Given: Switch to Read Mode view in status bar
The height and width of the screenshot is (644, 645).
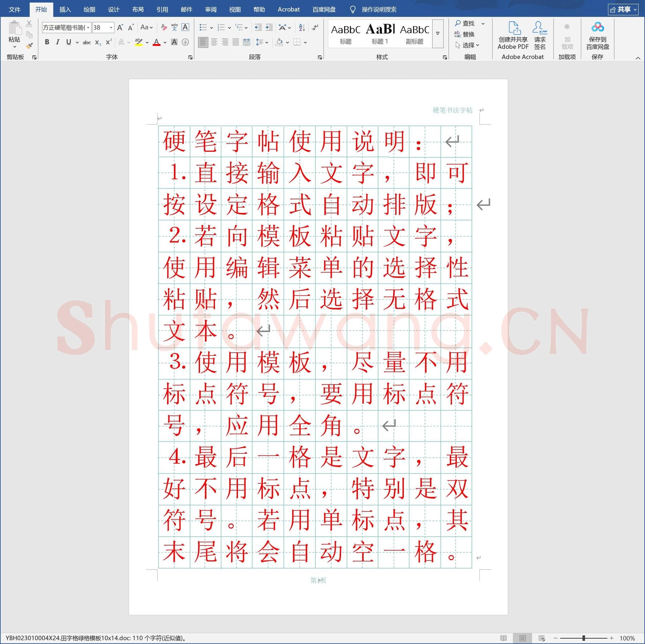Looking at the screenshot, I should [503, 638].
